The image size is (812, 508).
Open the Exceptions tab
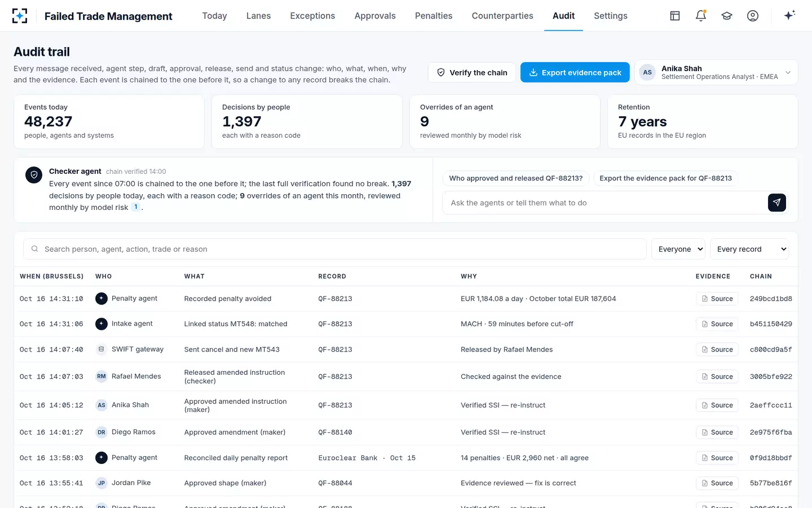pyautogui.click(x=312, y=16)
